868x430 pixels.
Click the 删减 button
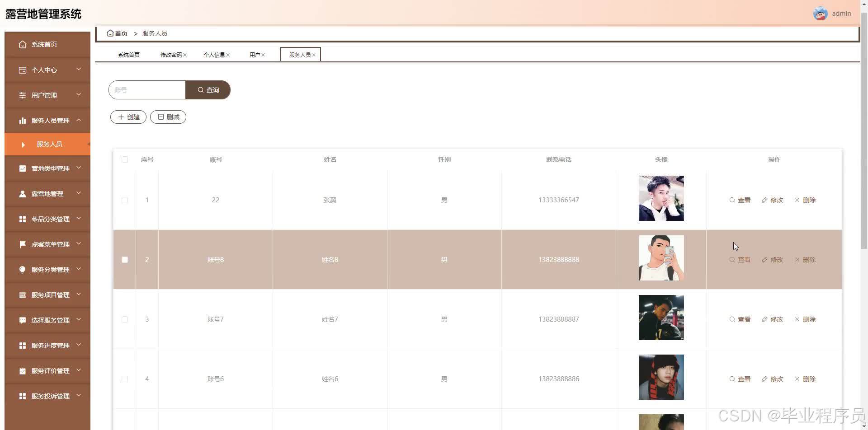point(168,117)
